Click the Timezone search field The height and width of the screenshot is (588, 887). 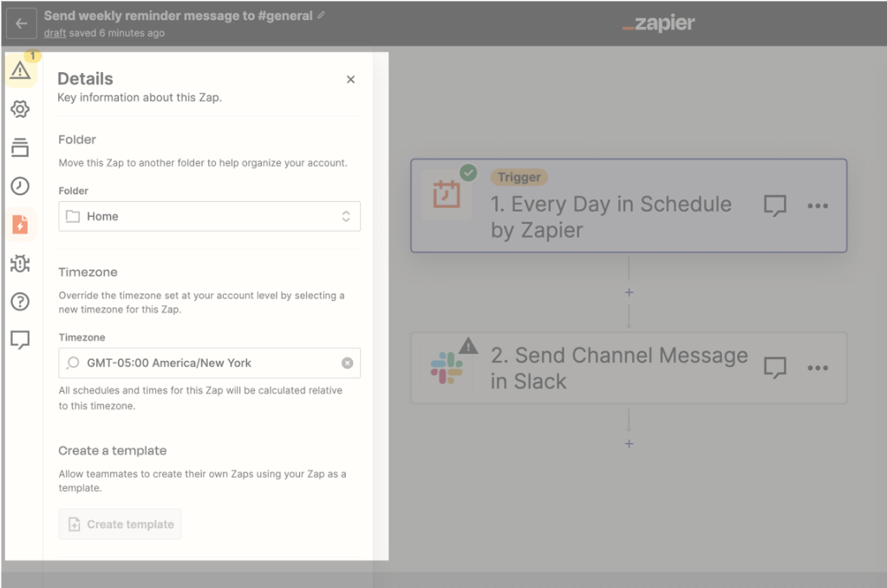coord(209,363)
